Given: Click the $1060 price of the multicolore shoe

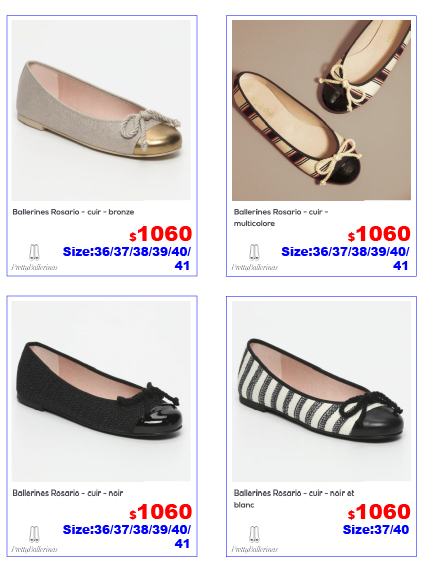Looking at the screenshot, I should (x=379, y=234).
